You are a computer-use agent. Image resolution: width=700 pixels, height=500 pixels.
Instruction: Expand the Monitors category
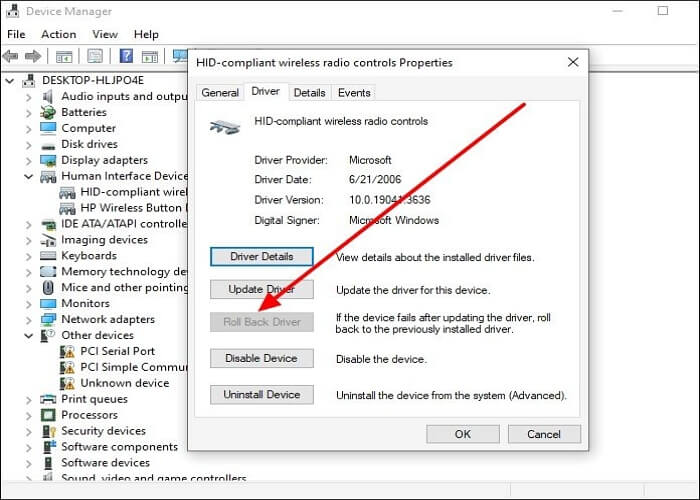tap(29, 304)
